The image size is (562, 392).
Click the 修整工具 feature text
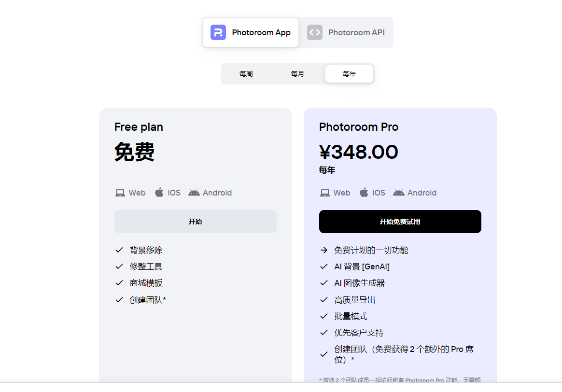coord(146,266)
